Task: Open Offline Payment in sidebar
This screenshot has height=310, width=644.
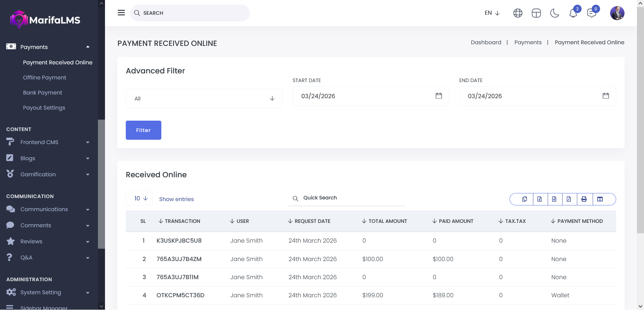Action: pyautogui.click(x=45, y=77)
